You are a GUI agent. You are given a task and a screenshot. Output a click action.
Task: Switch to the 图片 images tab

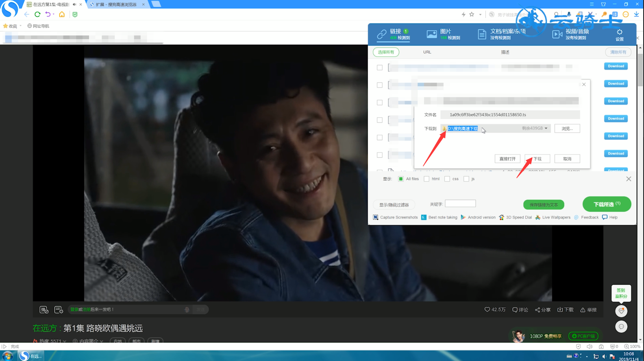[x=443, y=34]
